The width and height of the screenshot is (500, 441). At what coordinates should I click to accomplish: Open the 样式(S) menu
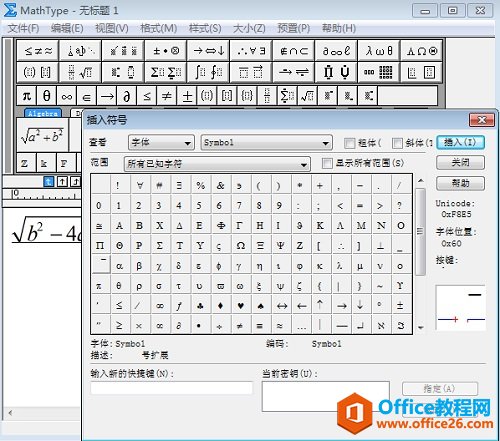click(205, 28)
